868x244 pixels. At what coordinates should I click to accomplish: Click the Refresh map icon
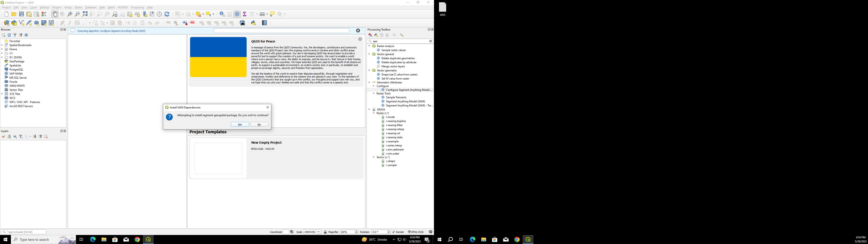click(x=166, y=14)
